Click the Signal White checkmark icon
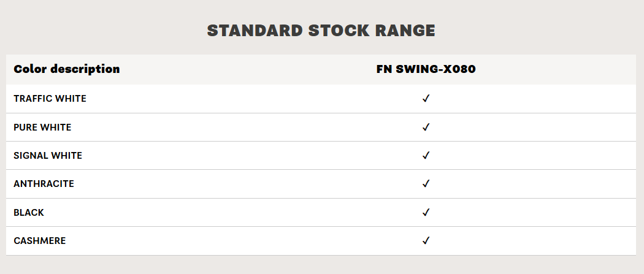The width and height of the screenshot is (644, 274). pyautogui.click(x=426, y=156)
